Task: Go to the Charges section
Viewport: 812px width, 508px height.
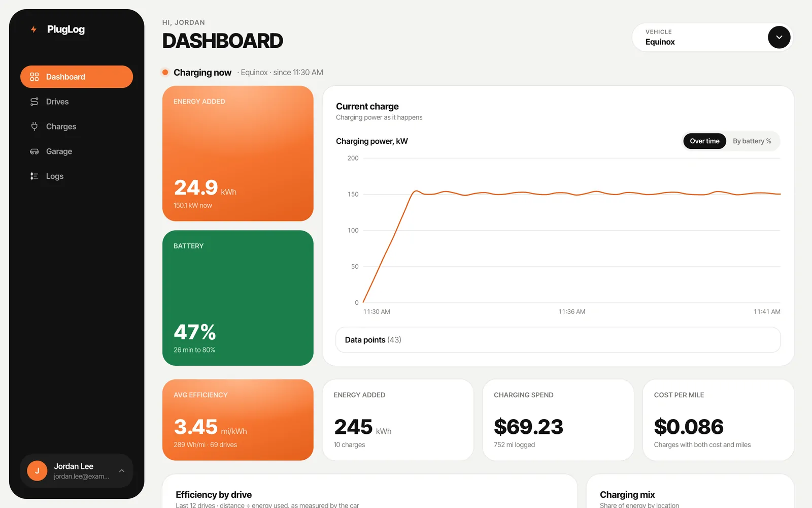Action: point(77,126)
